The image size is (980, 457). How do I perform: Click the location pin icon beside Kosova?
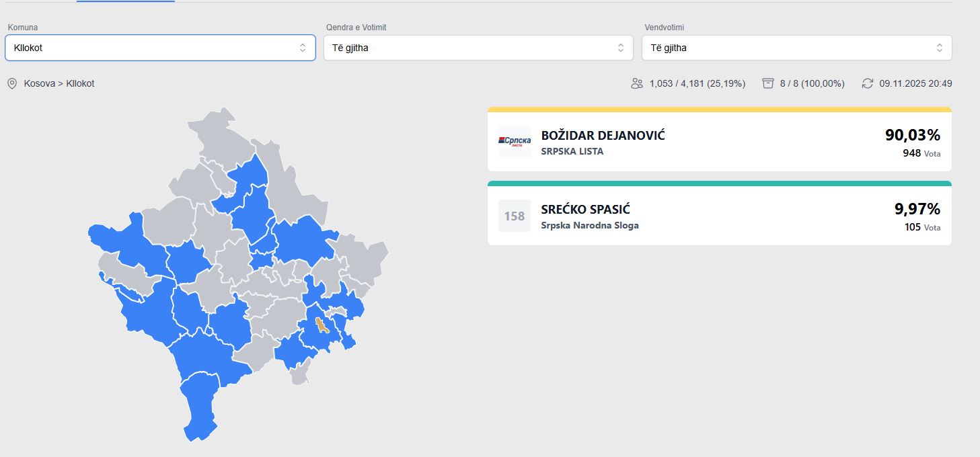tap(12, 83)
